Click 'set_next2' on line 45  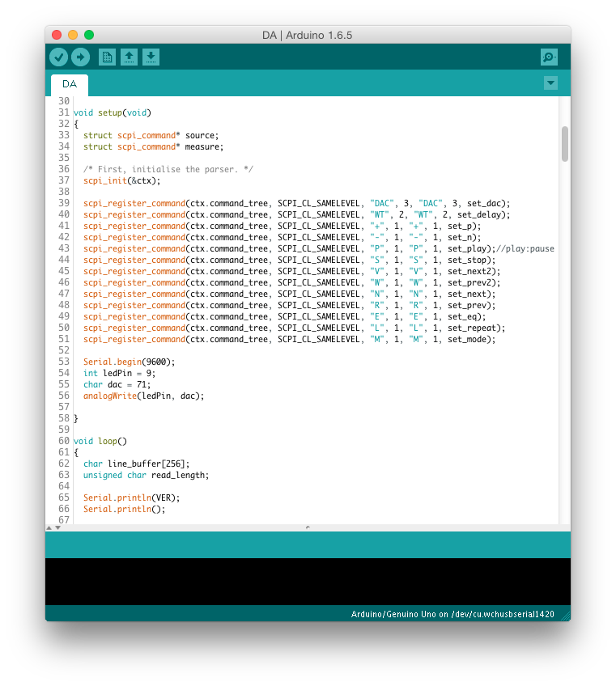coord(469,272)
